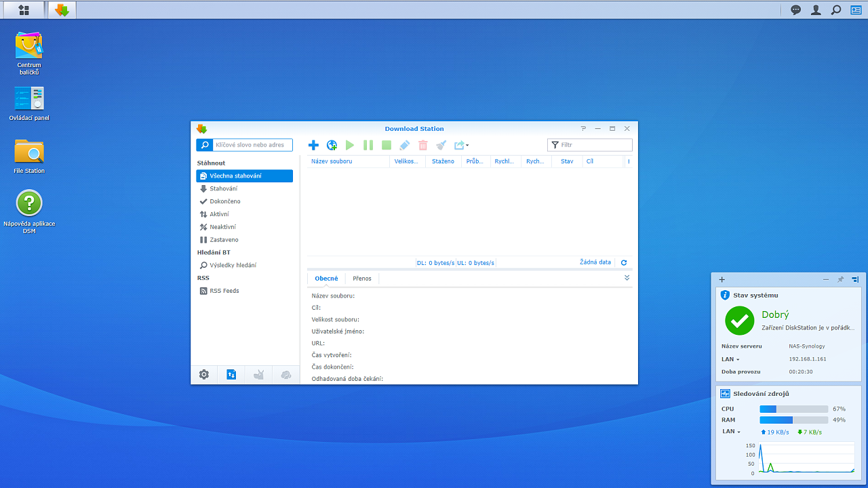Screen dimensions: 868x488
Task: Click the Download Station taskbar icon
Action: click(x=62, y=9)
